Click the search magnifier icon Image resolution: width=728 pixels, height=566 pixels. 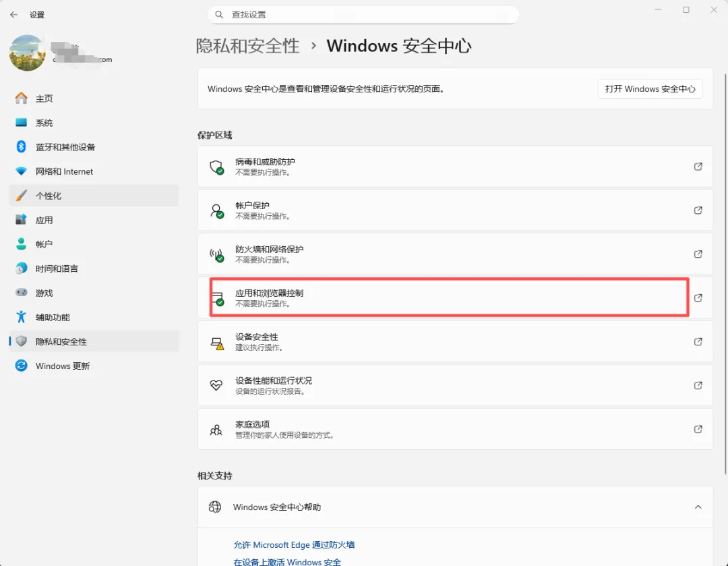pos(219,15)
